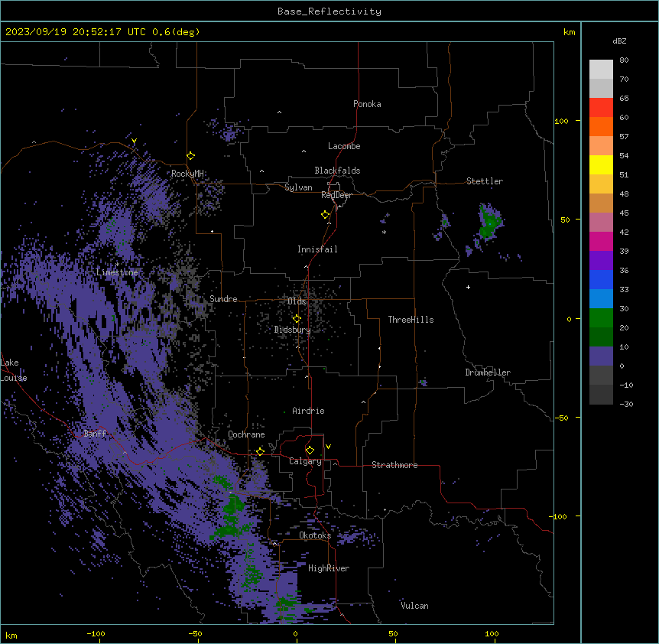659x644 pixels.
Task: Select the bright yellow legend swatch
Action: [601, 164]
